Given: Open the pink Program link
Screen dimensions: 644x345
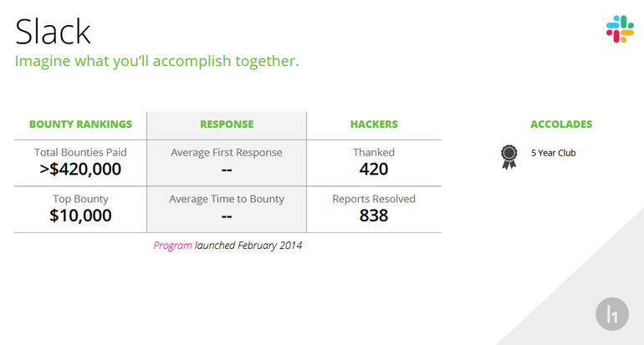Looking at the screenshot, I should [172, 246].
